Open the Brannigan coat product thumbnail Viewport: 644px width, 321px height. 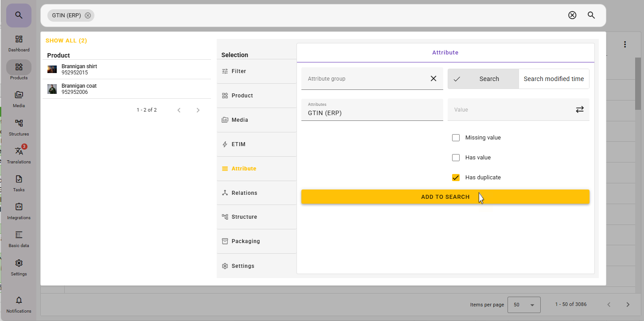click(x=52, y=89)
